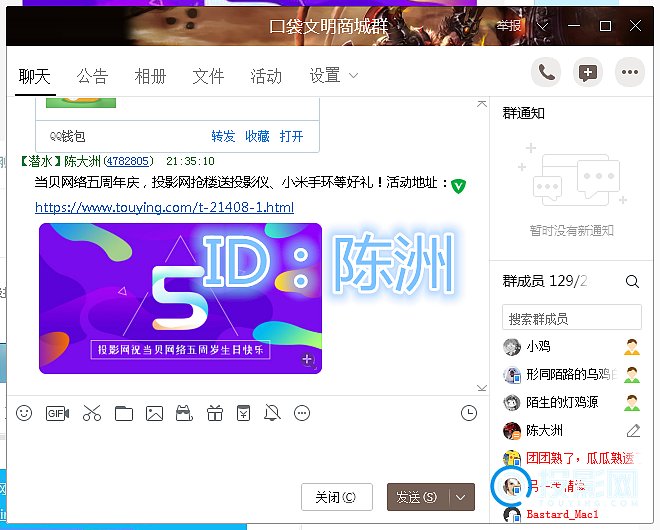Screen dimensions: 660x530
Task: Click the chat scroll-down arrow
Action: (482, 388)
